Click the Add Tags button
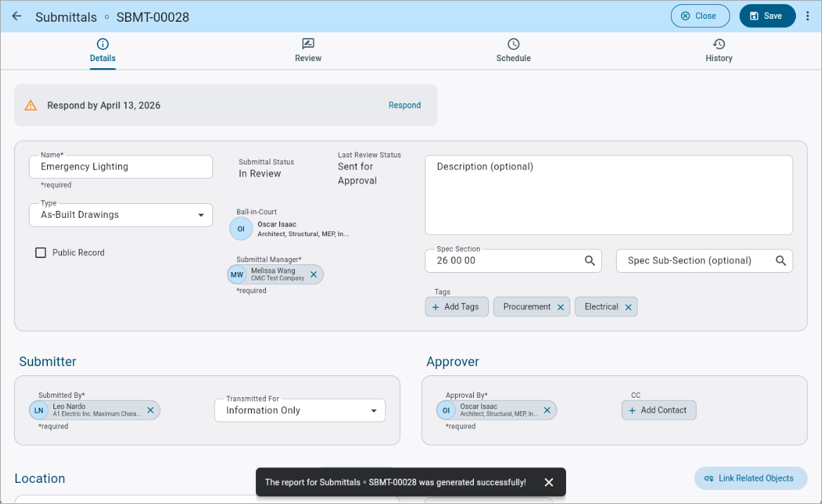 pyautogui.click(x=456, y=307)
